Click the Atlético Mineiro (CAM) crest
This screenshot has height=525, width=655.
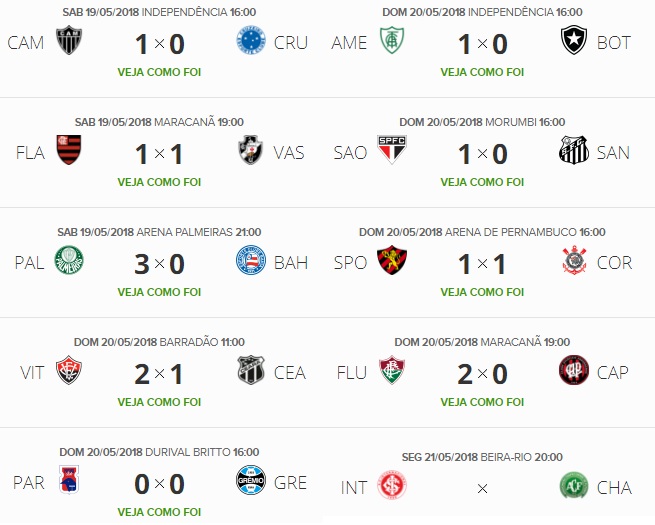point(69,40)
